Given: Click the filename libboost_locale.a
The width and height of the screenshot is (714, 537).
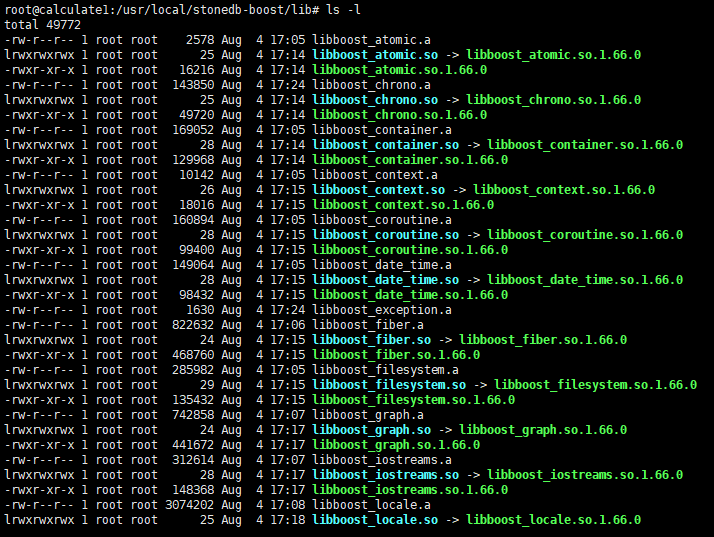Looking at the screenshot, I should pos(371,506).
